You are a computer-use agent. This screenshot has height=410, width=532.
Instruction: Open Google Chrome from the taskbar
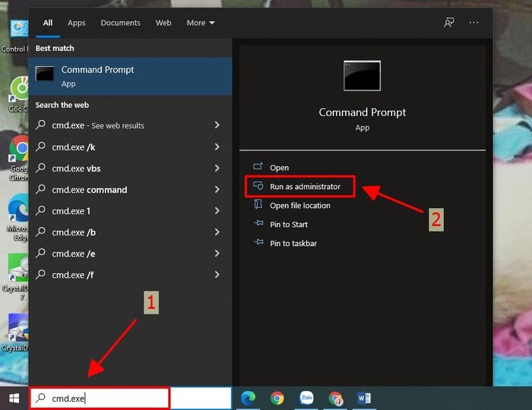277,398
